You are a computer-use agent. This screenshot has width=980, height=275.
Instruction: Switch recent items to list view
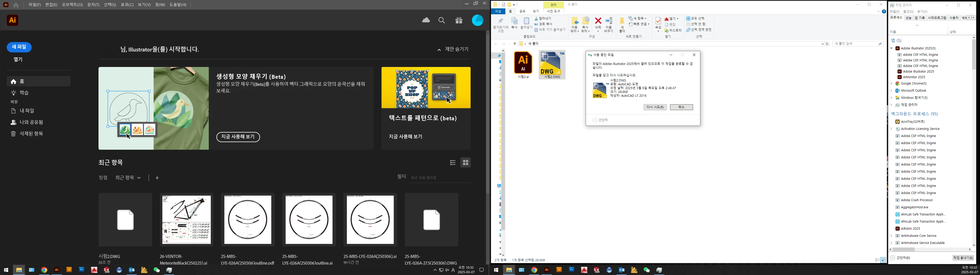[453, 162]
